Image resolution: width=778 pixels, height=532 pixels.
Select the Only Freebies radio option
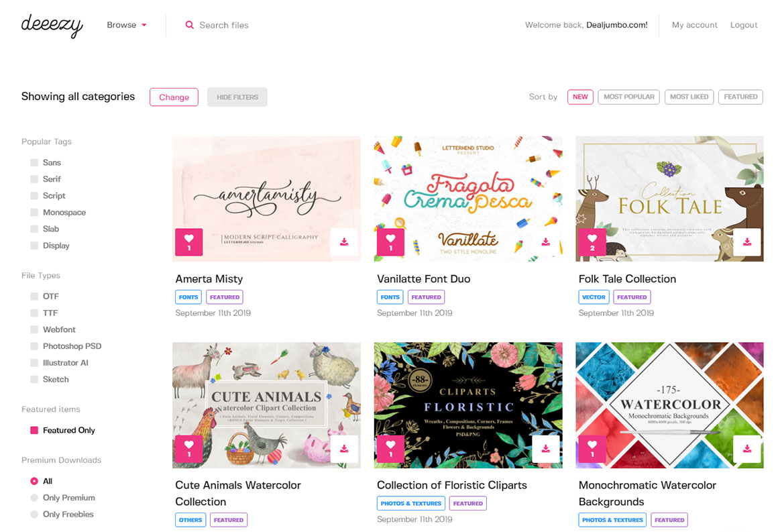click(x=34, y=514)
